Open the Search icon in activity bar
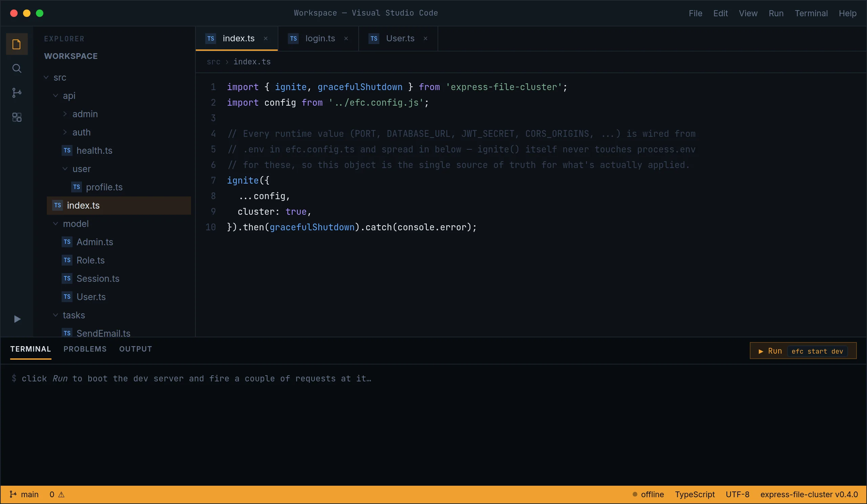 tap(17, 68)
